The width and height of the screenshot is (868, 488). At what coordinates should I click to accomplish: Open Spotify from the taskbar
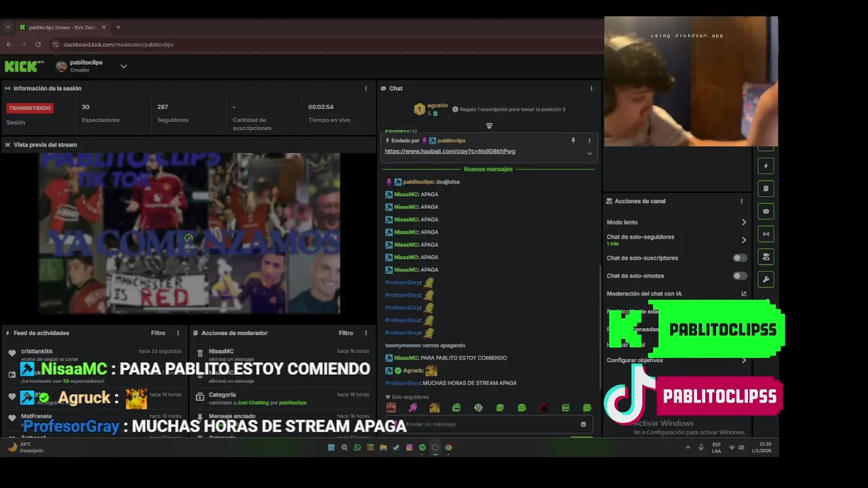pyautogui.click(x=422, y=447)
